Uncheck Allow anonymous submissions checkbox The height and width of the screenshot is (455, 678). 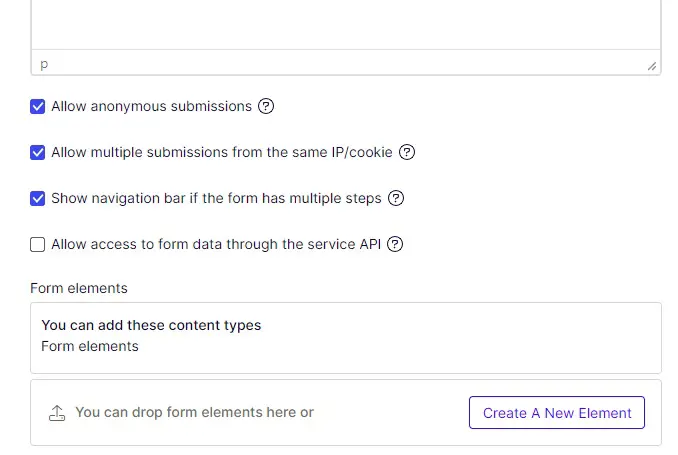(x=38, y=106)
